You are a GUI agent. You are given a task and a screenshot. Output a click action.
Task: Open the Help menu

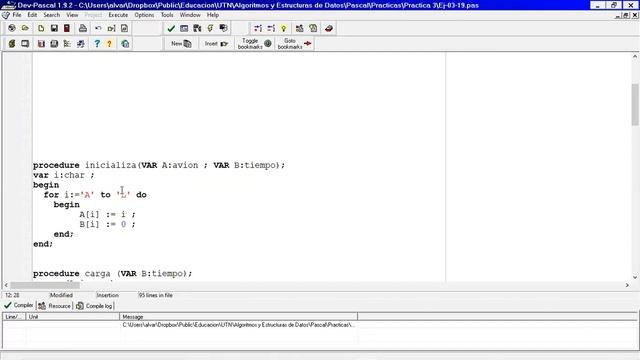tap(213, 15)
